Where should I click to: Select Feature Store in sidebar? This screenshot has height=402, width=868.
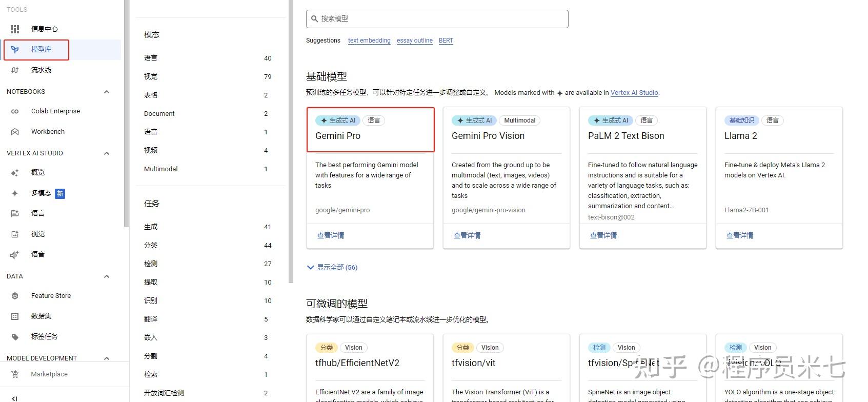coord(62,296)
